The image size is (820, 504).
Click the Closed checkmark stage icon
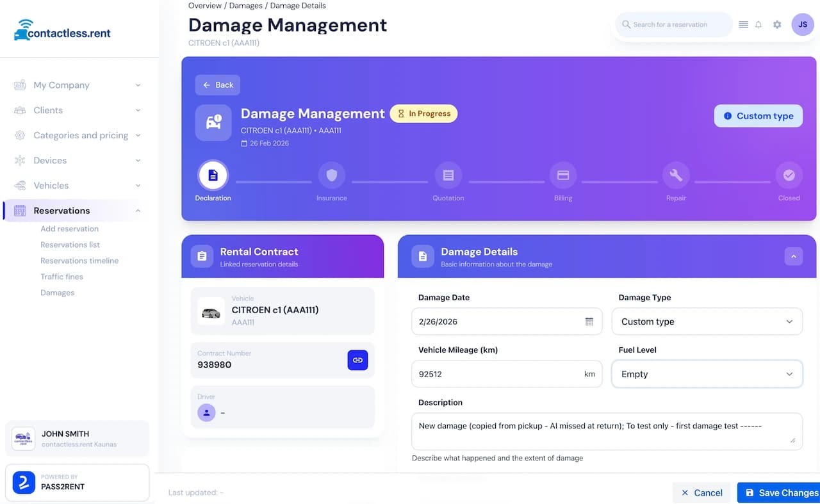[789, 175]
